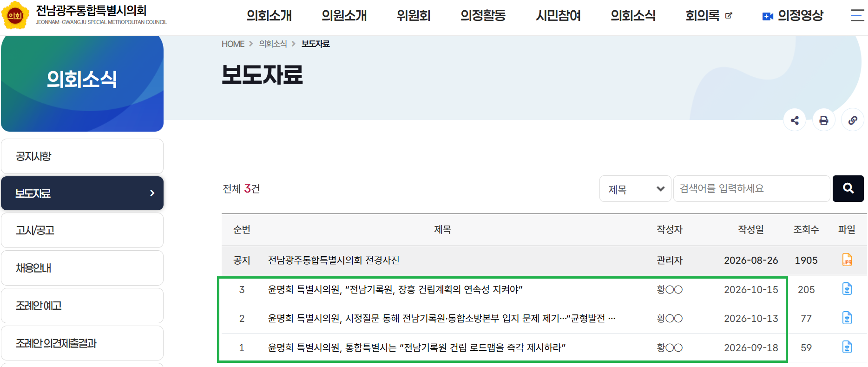Select 조례안 의견제출결과 in the sidebar
868x367 pixels.
[82, 343]
